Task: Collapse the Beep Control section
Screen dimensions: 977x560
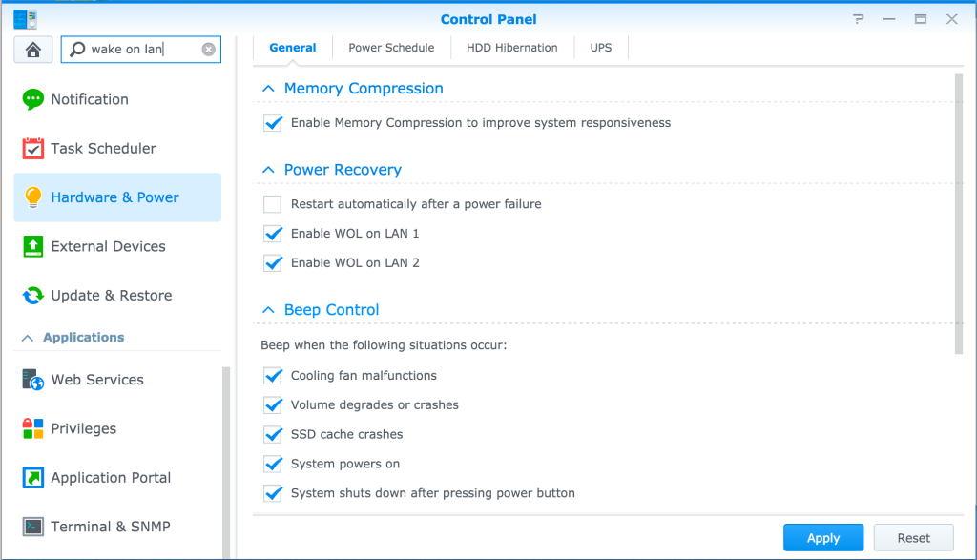Action: 268,310
